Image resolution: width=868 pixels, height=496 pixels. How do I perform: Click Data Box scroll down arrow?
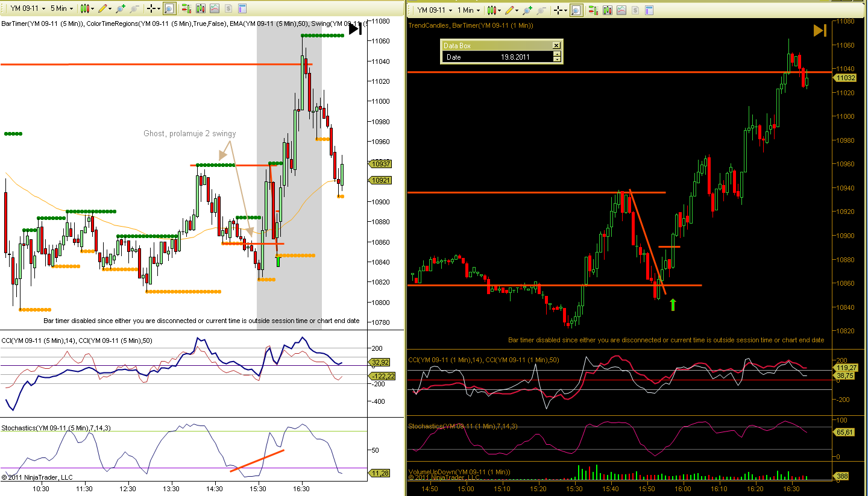(x=557, y=59)
